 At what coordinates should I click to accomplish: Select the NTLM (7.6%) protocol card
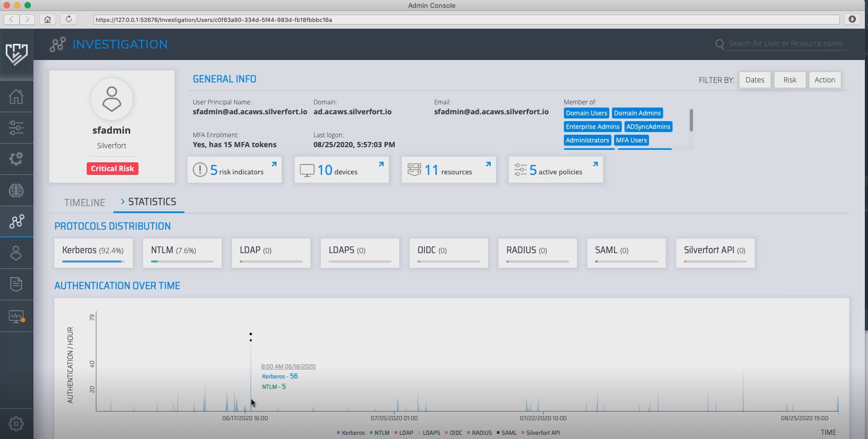(x=182, y=253)
